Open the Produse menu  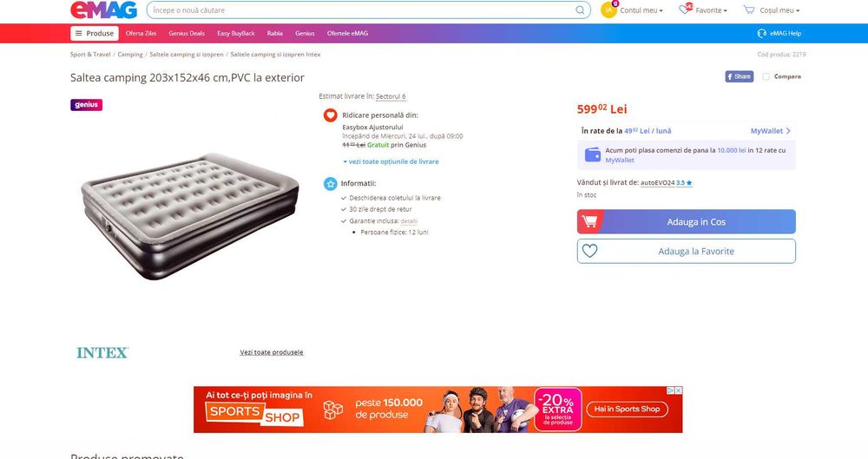[95, 33]
